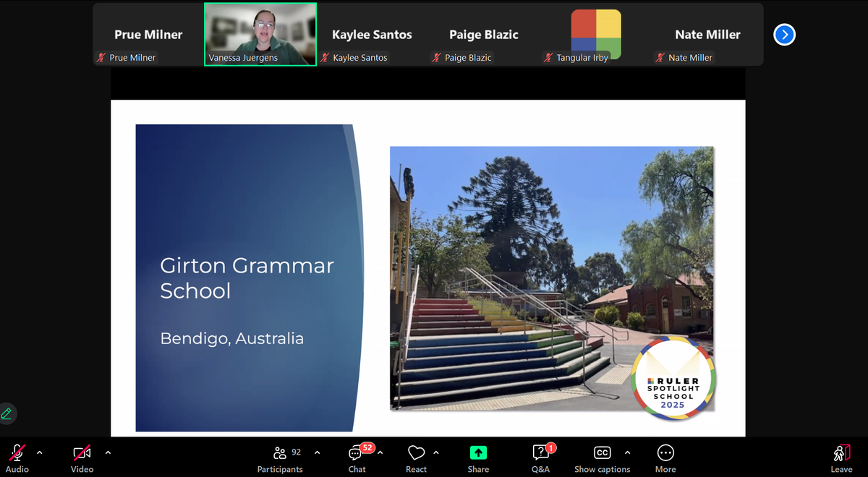Image resolution: width=868 pixels, height=477 pixels.
Task: Select Nate Miller's participant tile
Action: pos(707,35)
